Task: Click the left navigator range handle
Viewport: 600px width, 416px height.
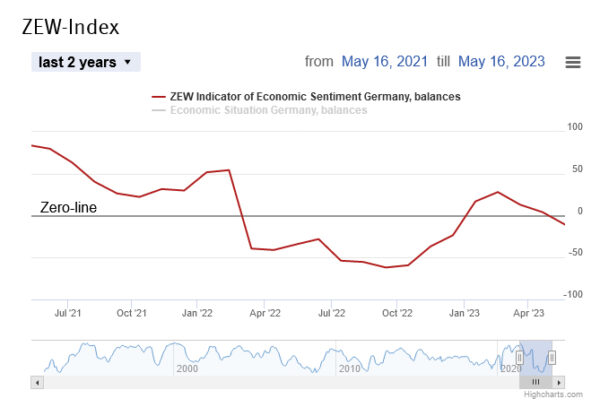Action: pyautogui.click(x=520, y=357)
